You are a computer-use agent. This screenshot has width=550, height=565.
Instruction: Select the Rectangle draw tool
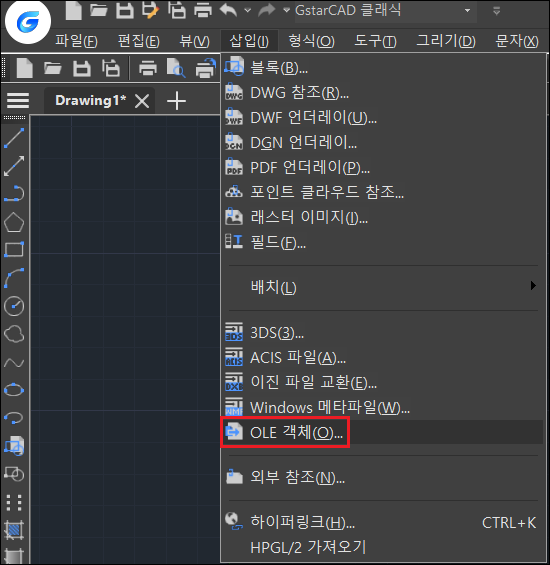coord(14,249)
